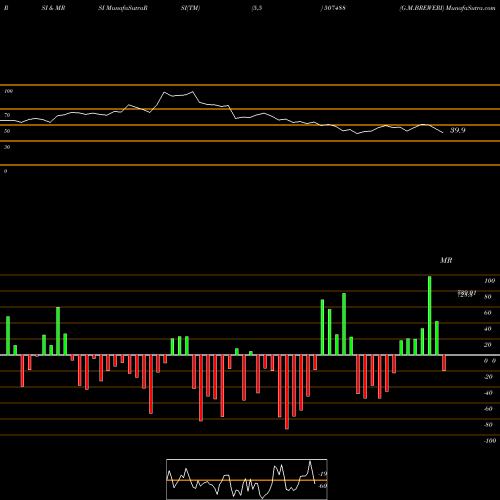Click the RSI 70 level label
The width and height of the screenshot is (500, 500).
click(7, 115)
